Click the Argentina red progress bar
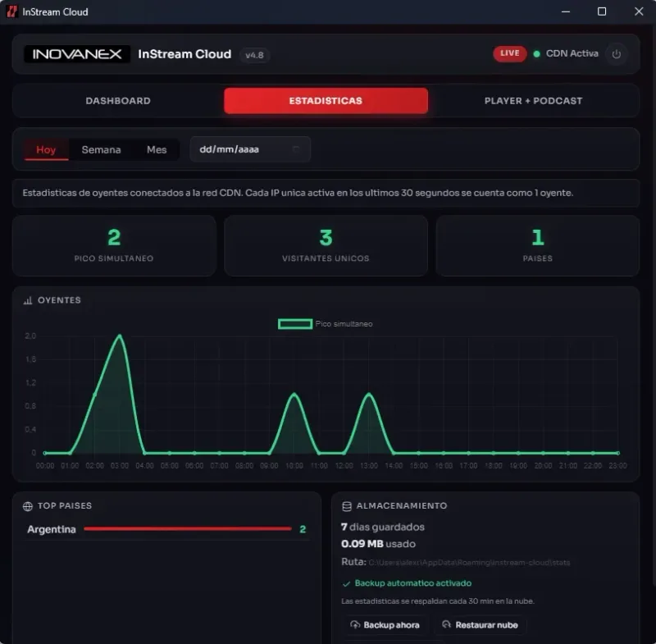Viewport: 656px width, 644px height. 188,529
